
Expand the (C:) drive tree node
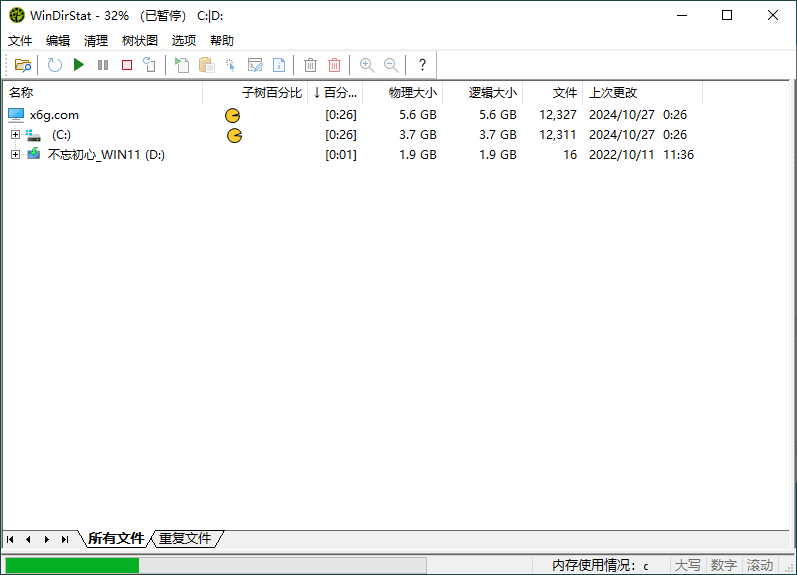pos(15,135)
